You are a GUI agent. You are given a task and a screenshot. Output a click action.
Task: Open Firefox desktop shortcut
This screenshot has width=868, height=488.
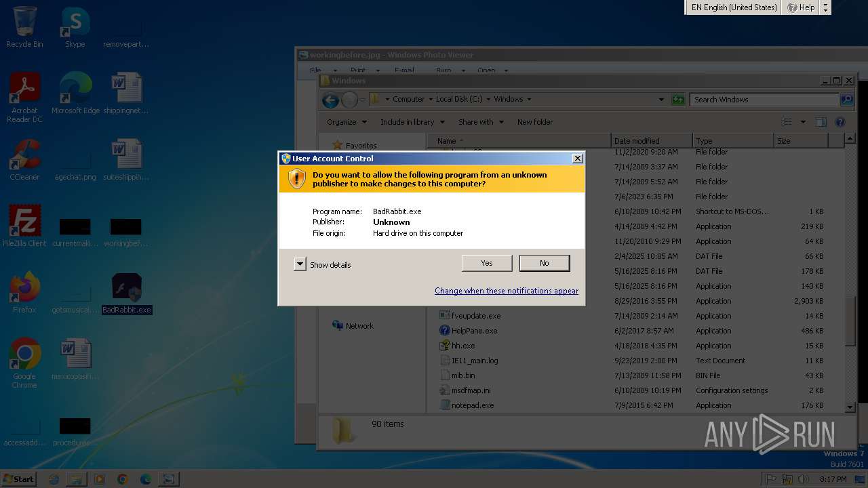24,293
